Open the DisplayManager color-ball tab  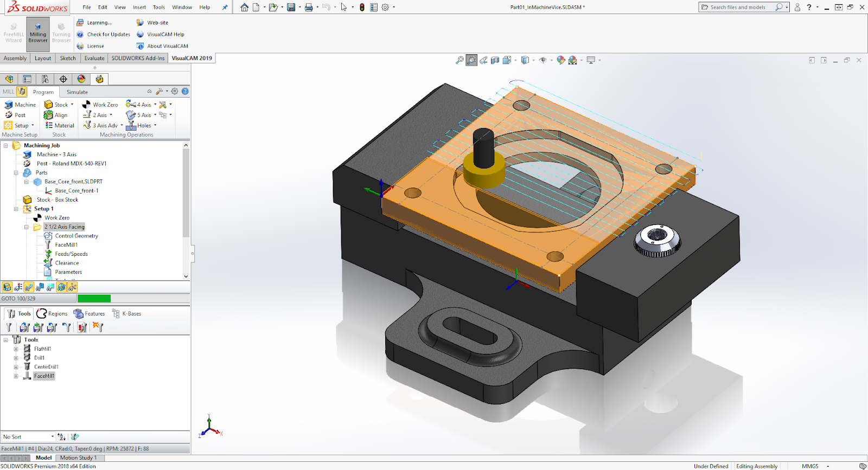(x=81, y=79)
